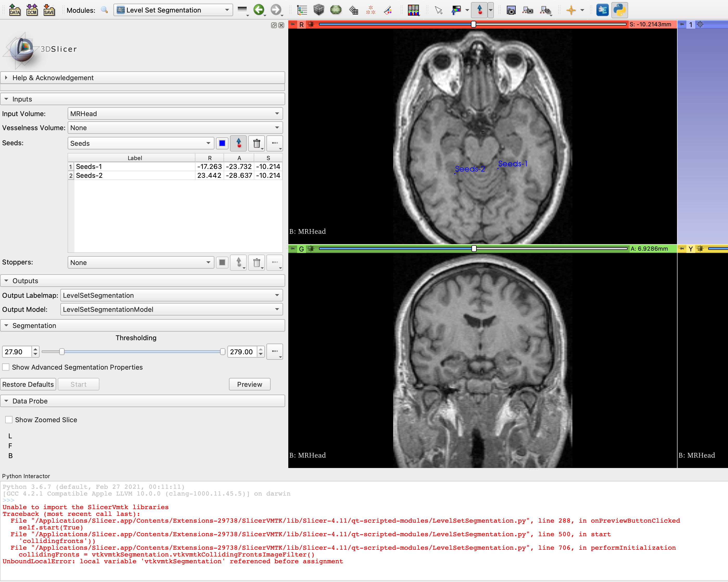Viewport: 728px width, 582px height.
Task: Click the crosshair toolbar icon
Action: [x=571, y=10]
